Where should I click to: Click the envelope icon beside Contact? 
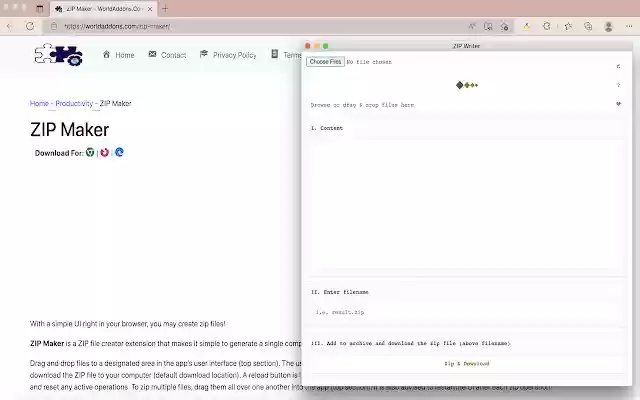point(152,54)
